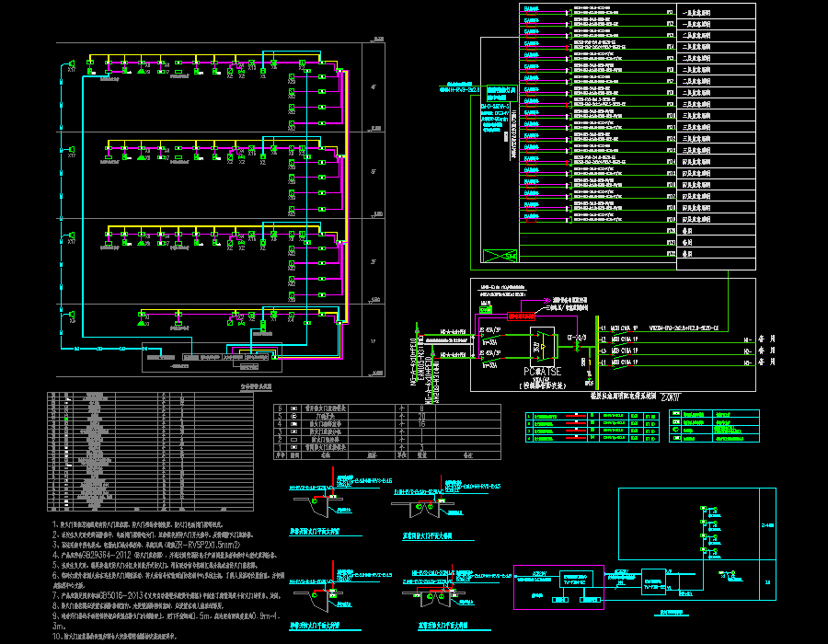Select the quantity "16" cell in legend table
Viewport: 828px width, 644px height.
[x=421, y=423]
